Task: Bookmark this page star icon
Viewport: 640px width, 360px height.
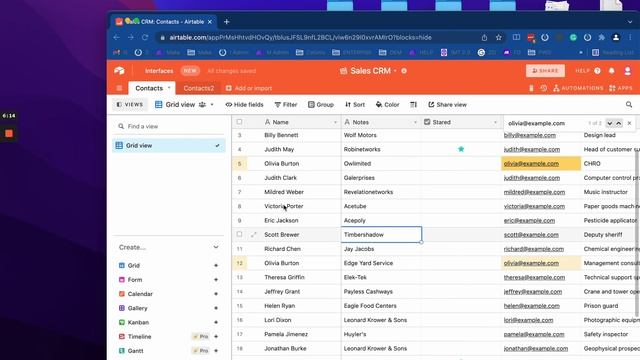Action: pos(498,38)
